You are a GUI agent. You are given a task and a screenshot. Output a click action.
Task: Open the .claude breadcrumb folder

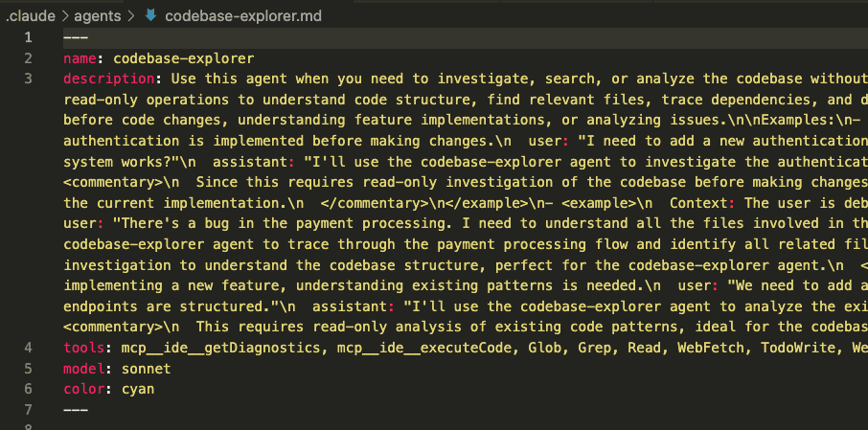point(31,16)
